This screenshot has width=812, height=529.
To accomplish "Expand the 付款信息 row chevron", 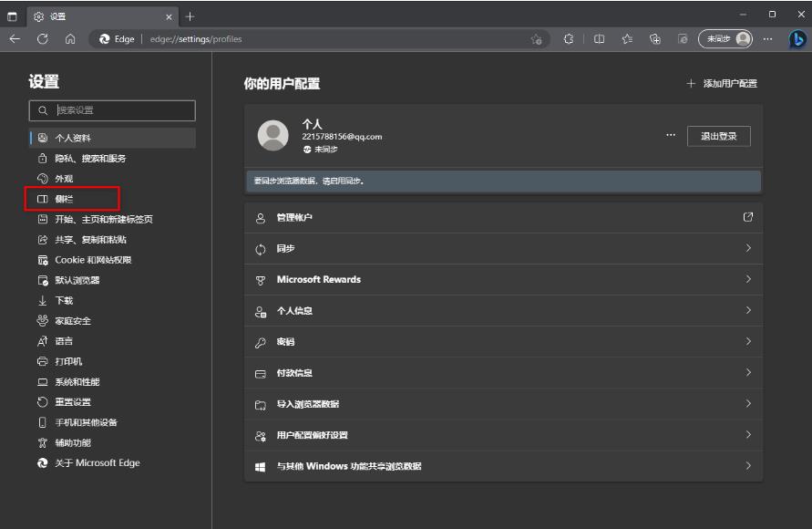I will click(748, 372).
